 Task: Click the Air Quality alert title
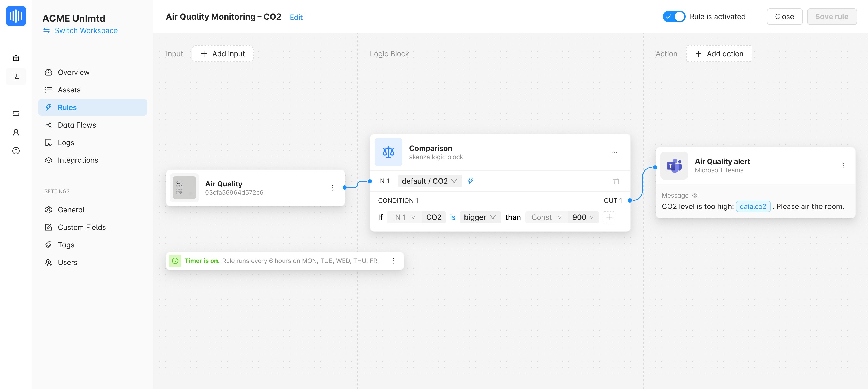(x=722, y=161)
